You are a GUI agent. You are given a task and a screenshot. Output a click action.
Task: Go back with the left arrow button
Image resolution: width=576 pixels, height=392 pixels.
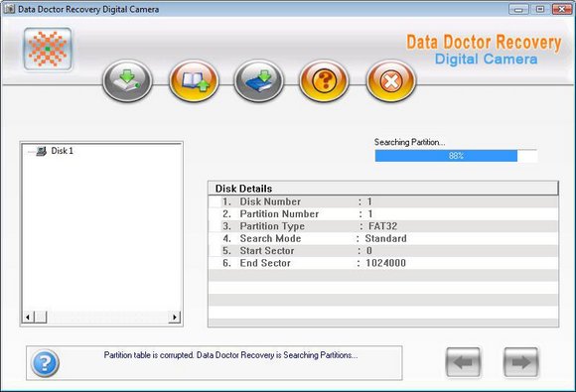pyautogui.click(x=463, y=362)
